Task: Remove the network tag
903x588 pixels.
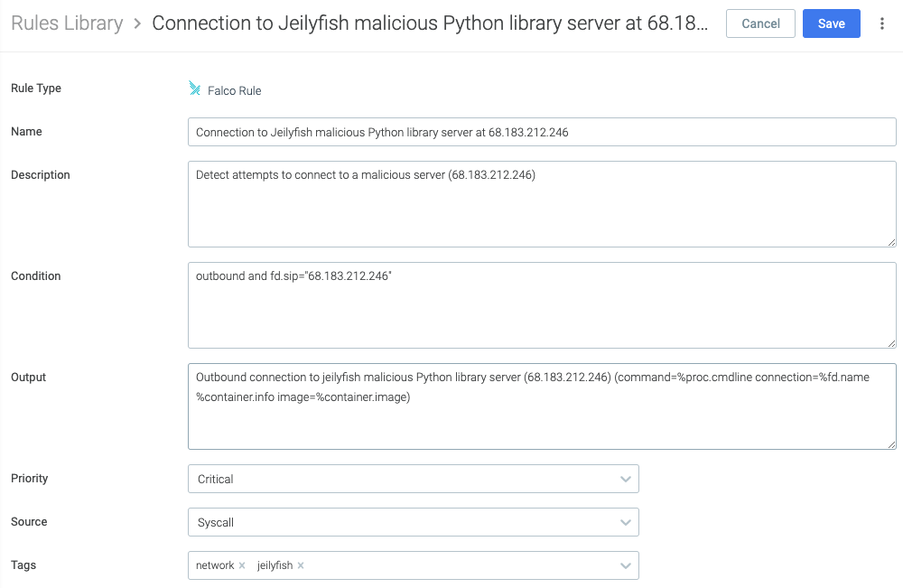Action: coord(242,565)
